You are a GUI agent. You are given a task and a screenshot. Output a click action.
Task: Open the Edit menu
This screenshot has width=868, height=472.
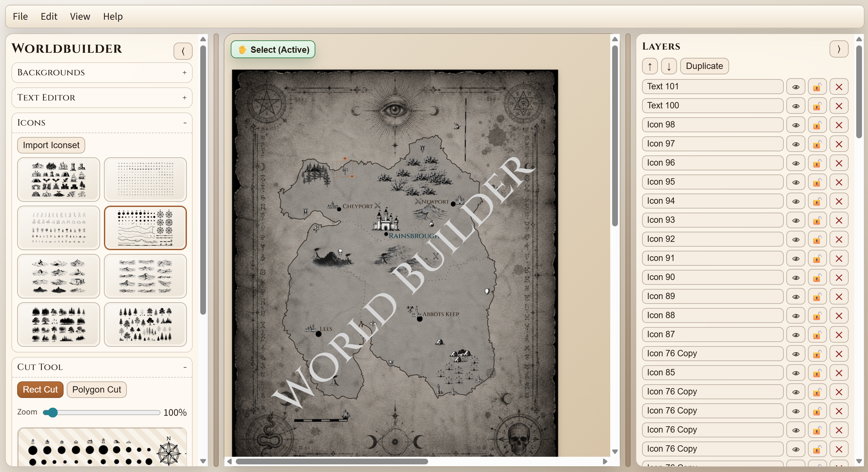pyautogui.click(x=49, y=16)
